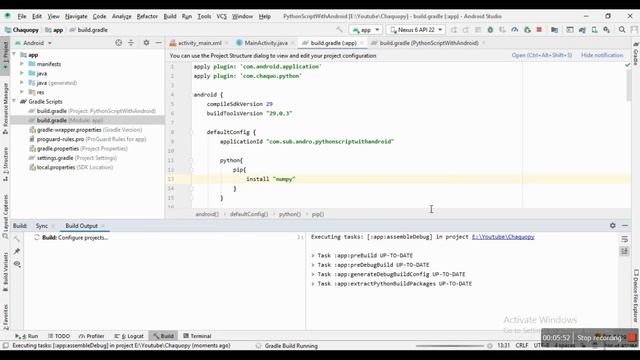Image resolution: width=640 pixels, height=360 pixels.
Task: Click the editor vertical scrollbar
Action: tap(629, 86)
